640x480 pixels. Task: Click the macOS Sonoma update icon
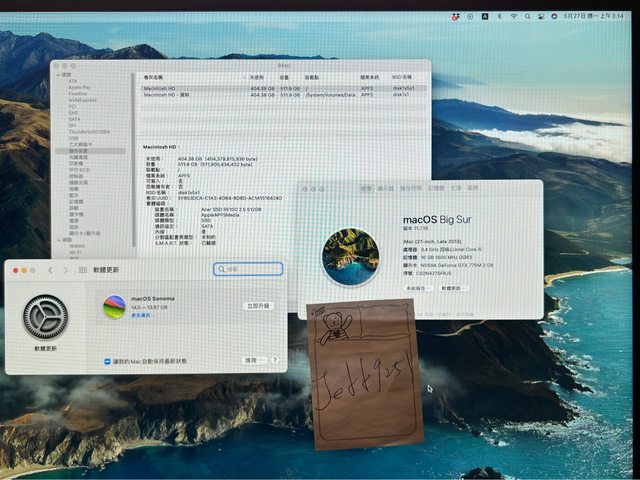pyautogui.click(x=114, y=307)
